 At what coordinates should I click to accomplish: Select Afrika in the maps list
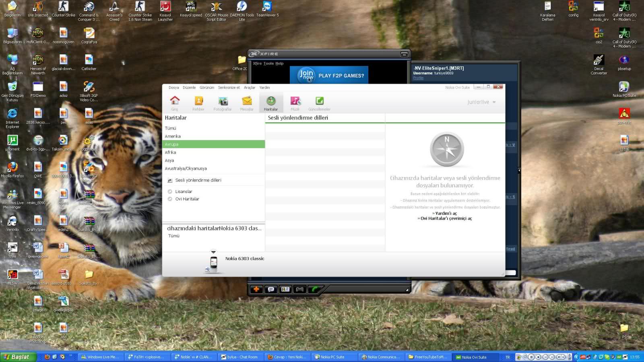[213, 152]
